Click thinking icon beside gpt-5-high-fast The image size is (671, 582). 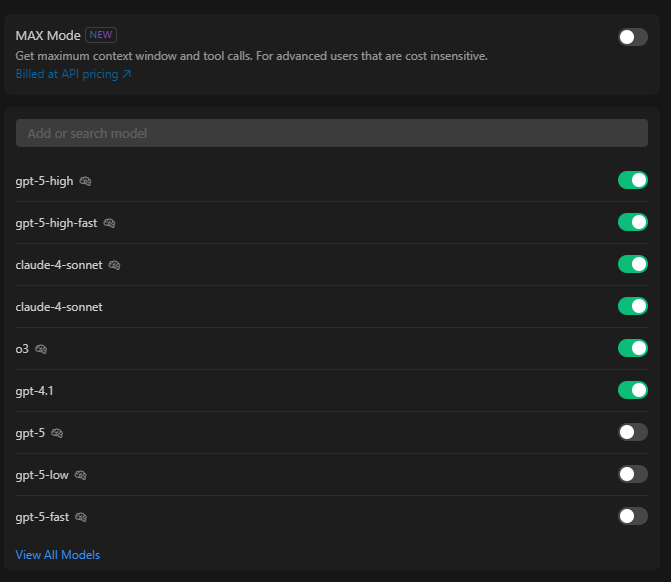point(109,223)
